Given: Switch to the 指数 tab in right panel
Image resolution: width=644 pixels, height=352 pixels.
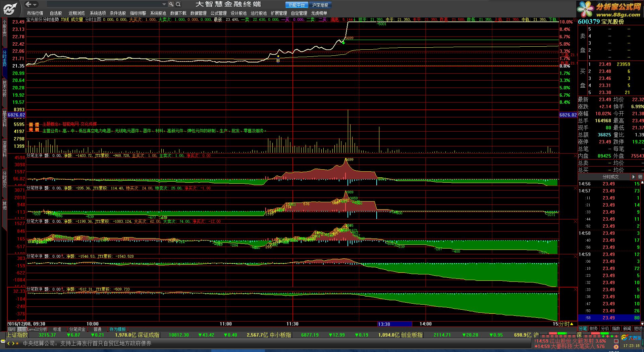Looking at the screenshot, I should (616, 328).
